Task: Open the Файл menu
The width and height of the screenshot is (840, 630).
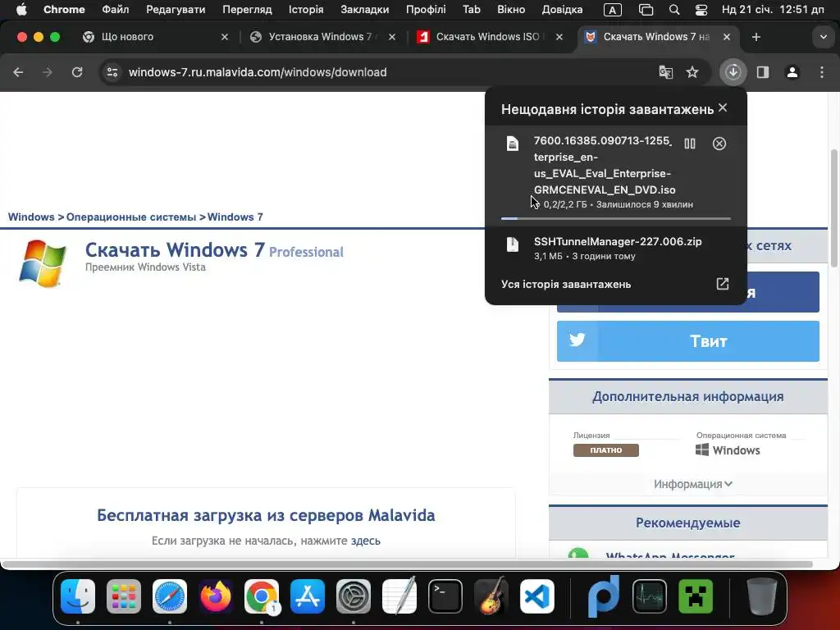Action: click(x=115, y=10)
